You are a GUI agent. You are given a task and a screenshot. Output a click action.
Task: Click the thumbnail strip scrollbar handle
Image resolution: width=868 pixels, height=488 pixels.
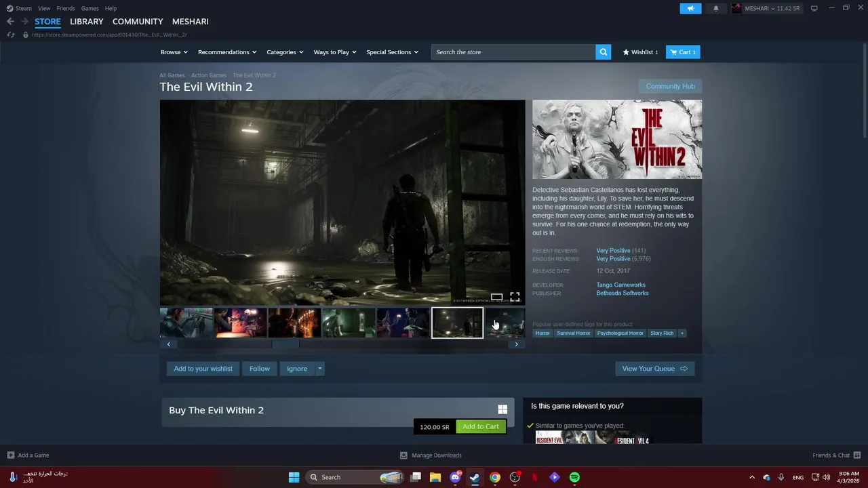click(x=285, y=344)
